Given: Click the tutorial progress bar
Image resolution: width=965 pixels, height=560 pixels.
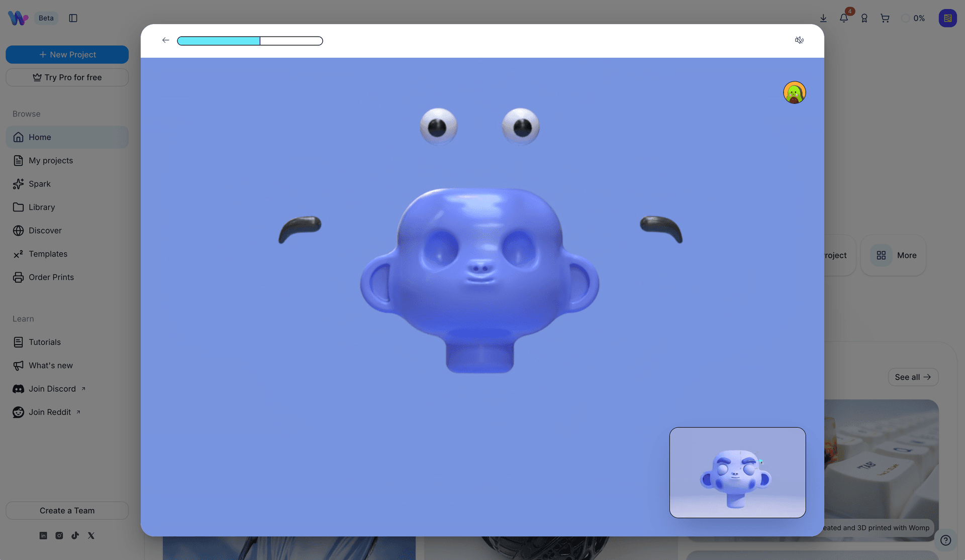Looking at the screenshot, I should click(x=250, y=41).
